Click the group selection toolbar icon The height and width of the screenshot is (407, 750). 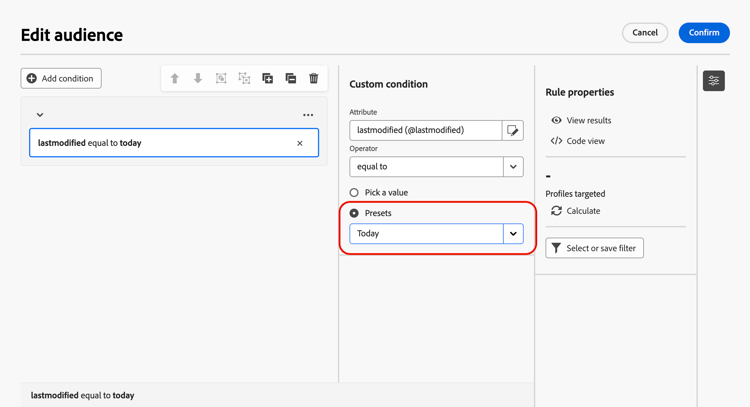[x=221, y=78]
